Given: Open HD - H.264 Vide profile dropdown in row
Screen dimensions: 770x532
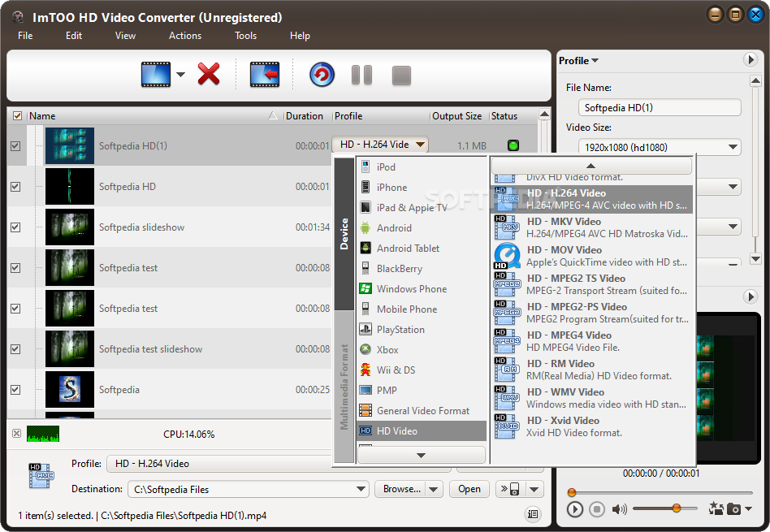Looking at the screenshot, I should (380, 145).
